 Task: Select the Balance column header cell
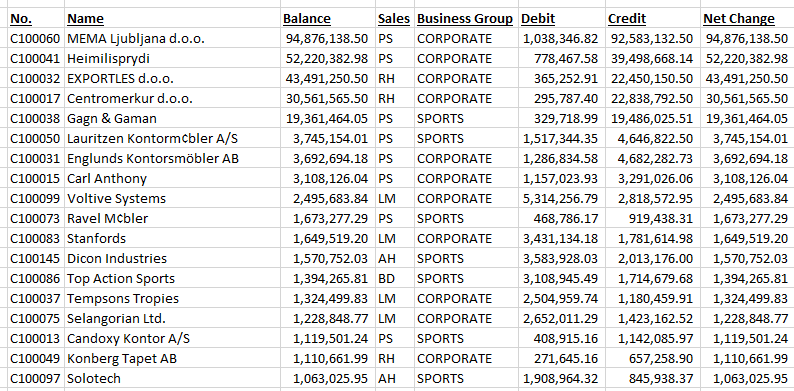coord(328,19)
